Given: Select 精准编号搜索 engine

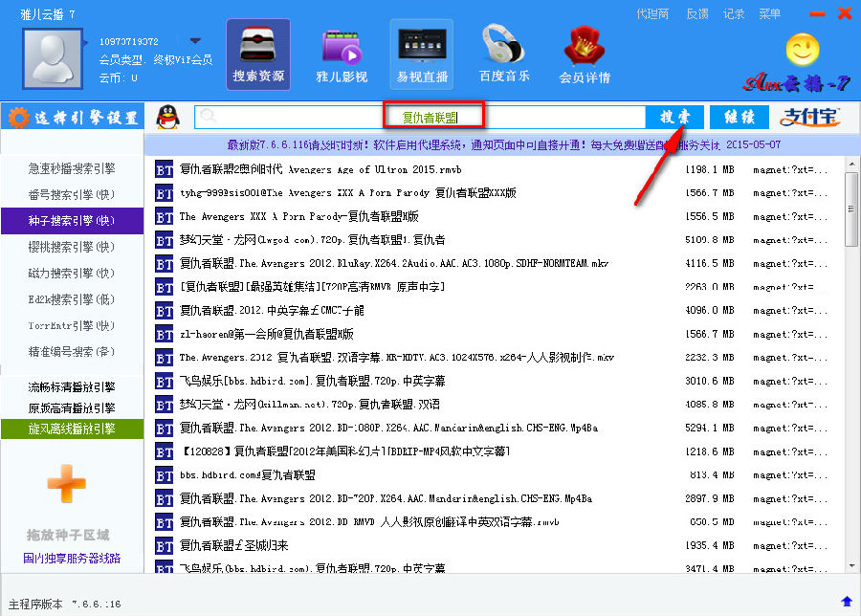Looking at the screenshot, I should pos(72,351).
